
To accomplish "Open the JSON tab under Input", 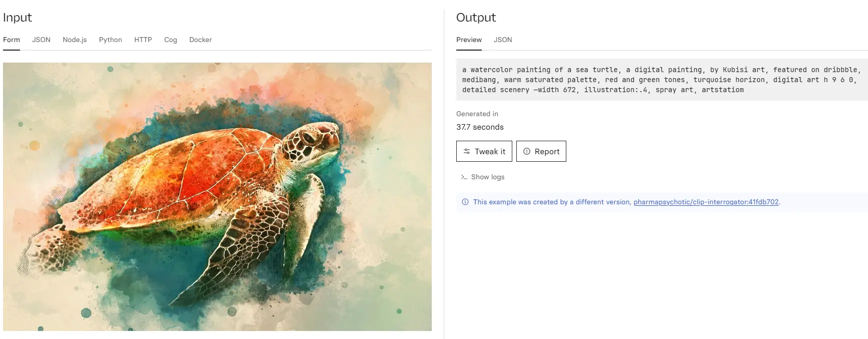I will [x=41, y=40].
